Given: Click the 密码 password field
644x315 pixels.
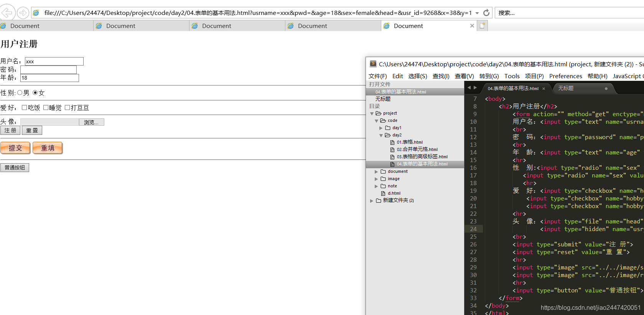Looking at the screenshot, I should (48, 70).
